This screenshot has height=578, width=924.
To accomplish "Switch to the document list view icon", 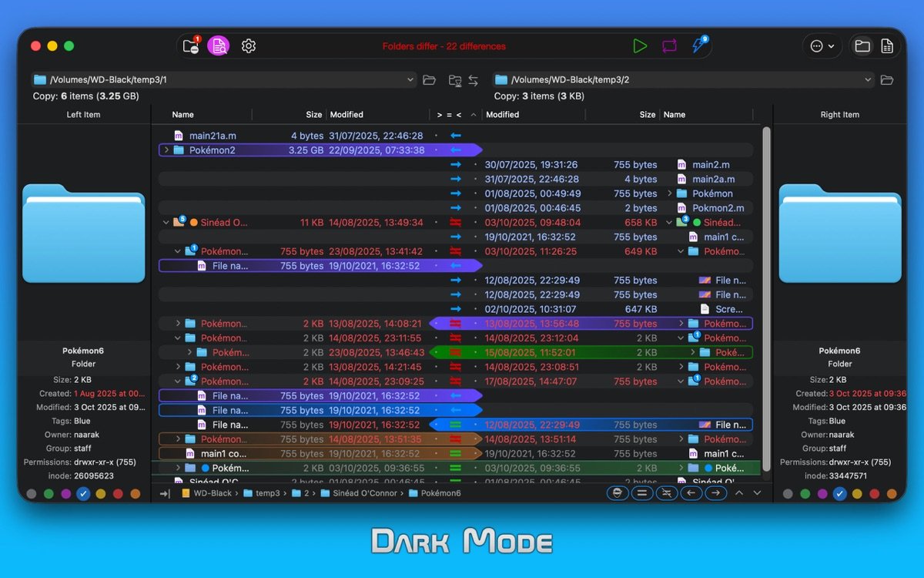I will click(887, 46).
